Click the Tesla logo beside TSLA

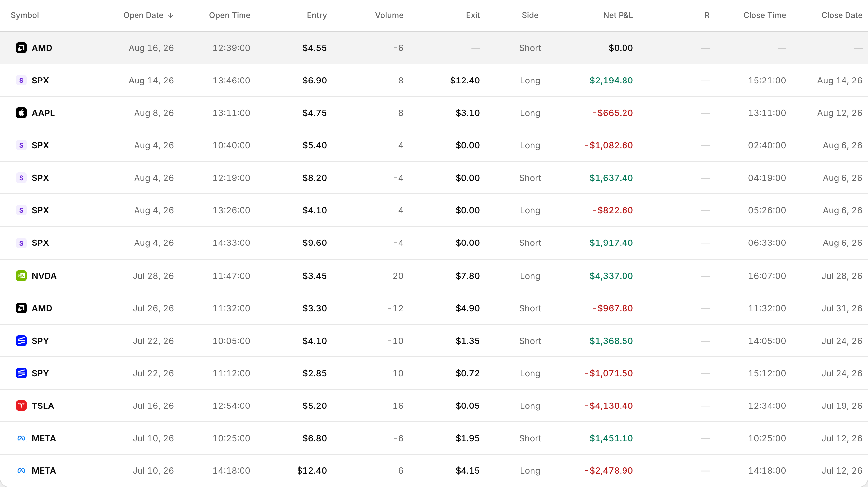tap(21, 406)
